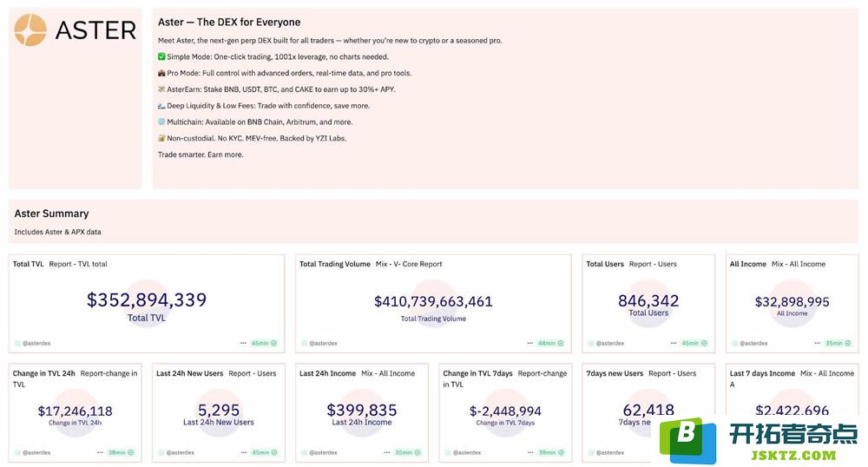
Task: Open 'Report - Users' link on Last 24h New Users card
Action: click(253, 373)
